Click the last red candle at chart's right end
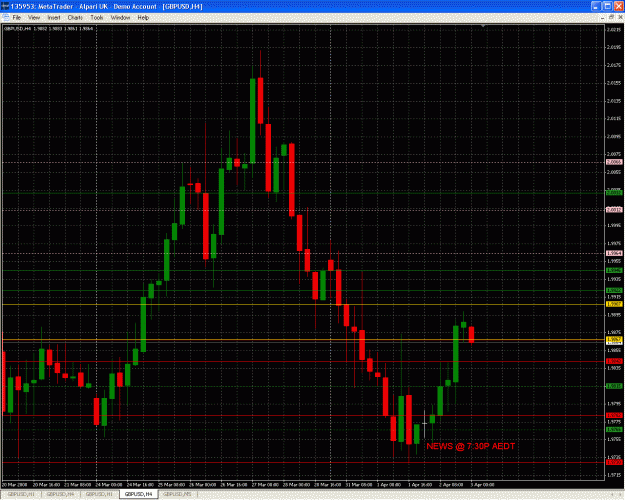 tap(472, 335)
